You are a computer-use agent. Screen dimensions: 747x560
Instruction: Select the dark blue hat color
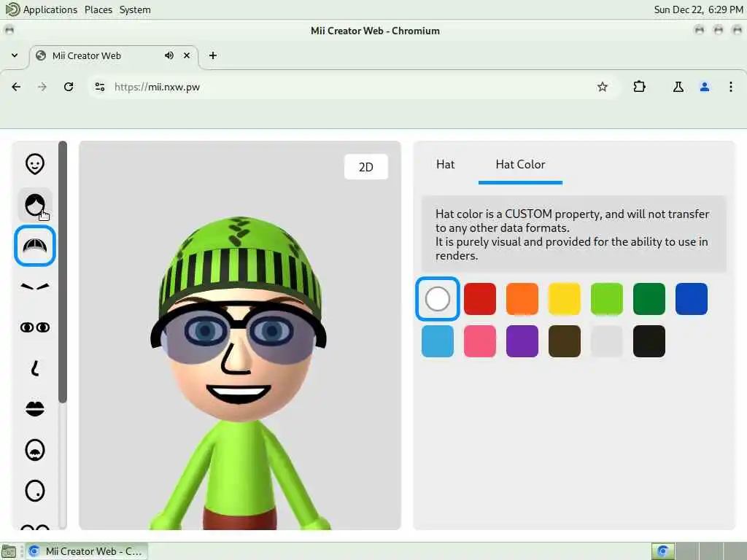coord(692,299)
